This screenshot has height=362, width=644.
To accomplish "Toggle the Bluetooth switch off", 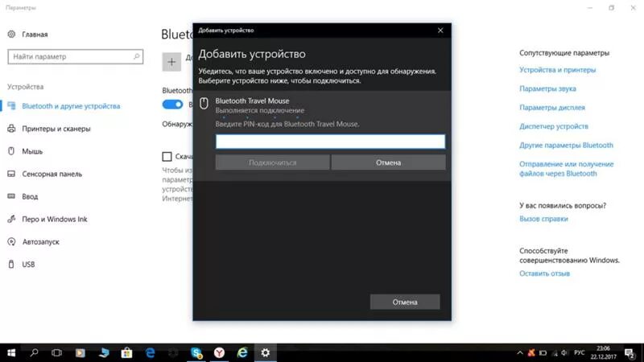I will point(172,105).
